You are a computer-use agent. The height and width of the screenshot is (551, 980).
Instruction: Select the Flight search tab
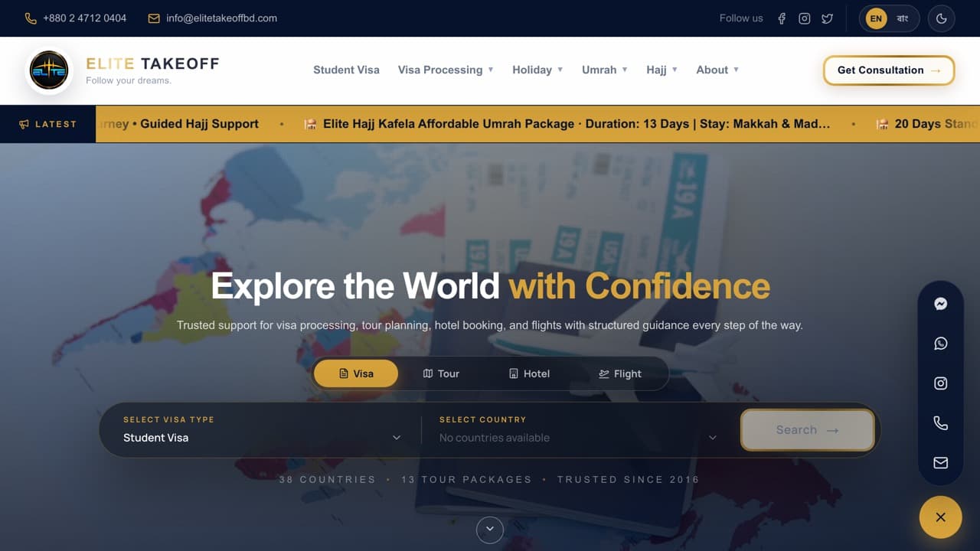pyautogui.click(x=620, y=373)
